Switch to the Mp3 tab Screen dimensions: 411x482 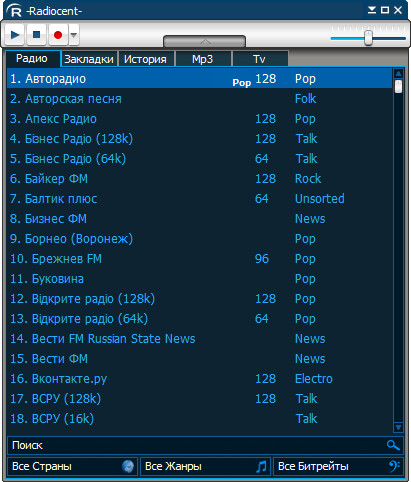tap(203, 59)
